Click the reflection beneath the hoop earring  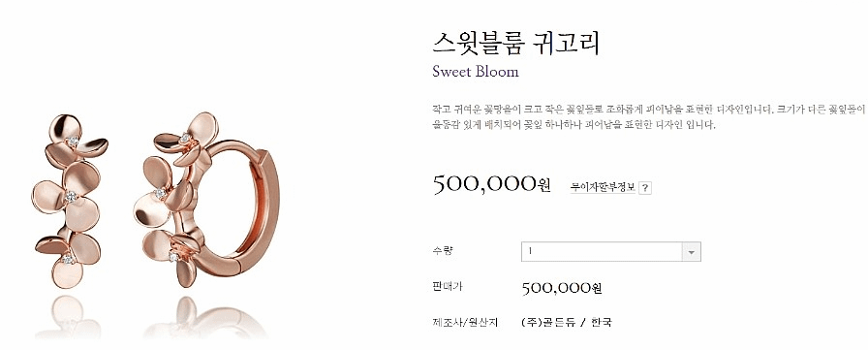tap(204, 318)
